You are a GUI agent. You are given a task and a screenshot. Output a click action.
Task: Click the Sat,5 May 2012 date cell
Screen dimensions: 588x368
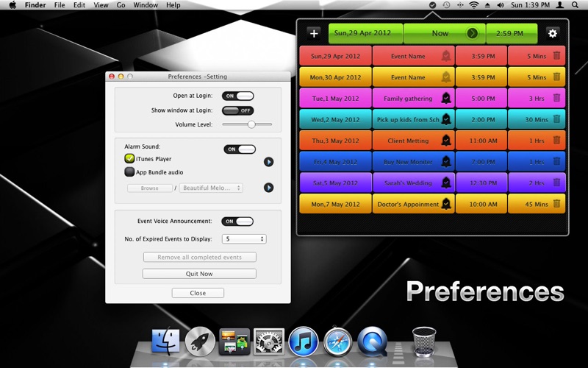pos(336,183)
